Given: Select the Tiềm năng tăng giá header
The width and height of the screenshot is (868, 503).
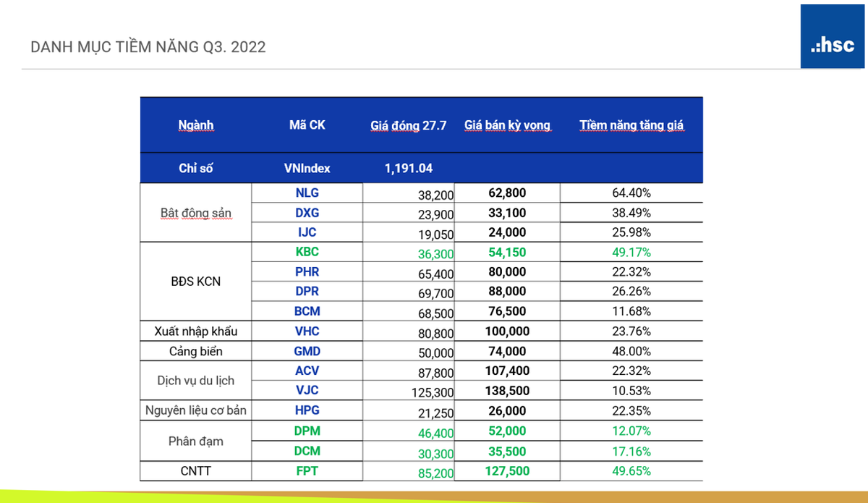Looking at the screenshot, I should click(631, 125).
